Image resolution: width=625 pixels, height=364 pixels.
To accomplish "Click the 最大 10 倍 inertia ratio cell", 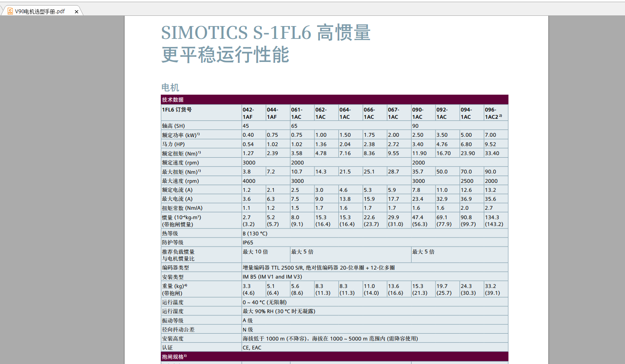I will point(255,252).
